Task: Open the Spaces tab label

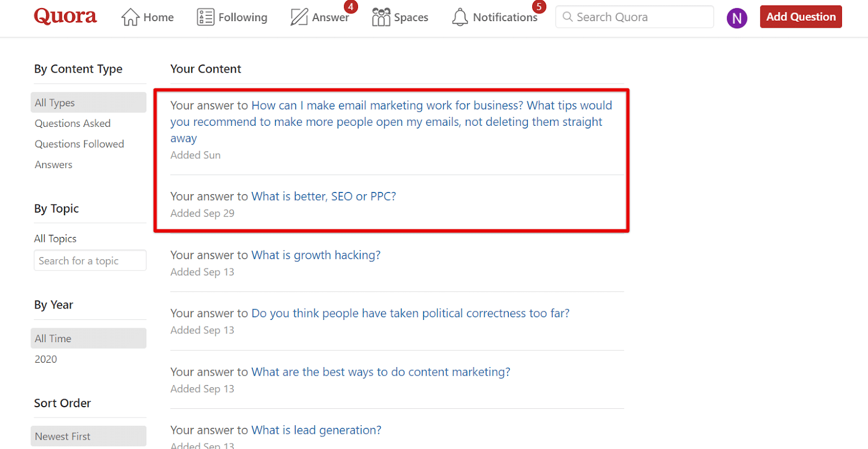Action: click(x=411, y=17)
